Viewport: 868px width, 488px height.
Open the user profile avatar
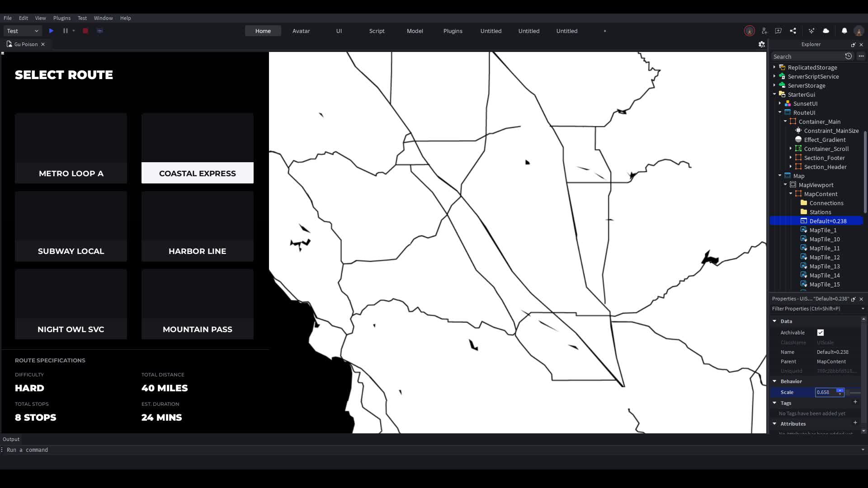pos(859,31)
